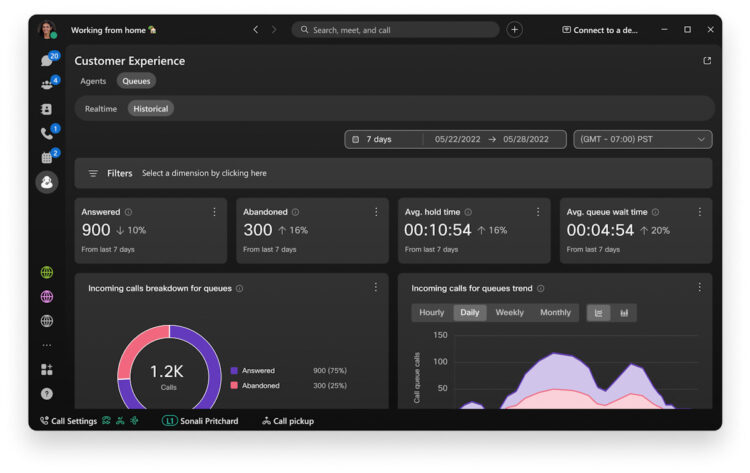Switch to the Realtime tab

[x=101, y=108]
